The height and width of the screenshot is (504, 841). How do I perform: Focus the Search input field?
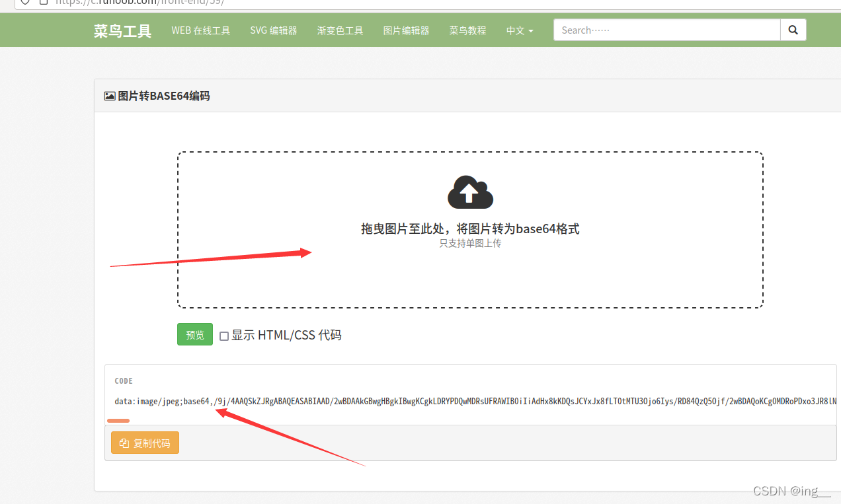click(667, 30)
